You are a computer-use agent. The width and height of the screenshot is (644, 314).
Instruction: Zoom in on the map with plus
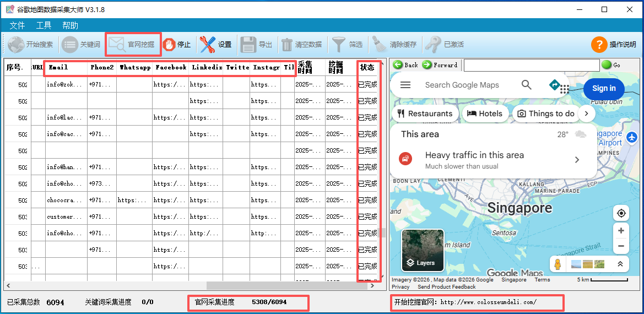tap(621, 231)
